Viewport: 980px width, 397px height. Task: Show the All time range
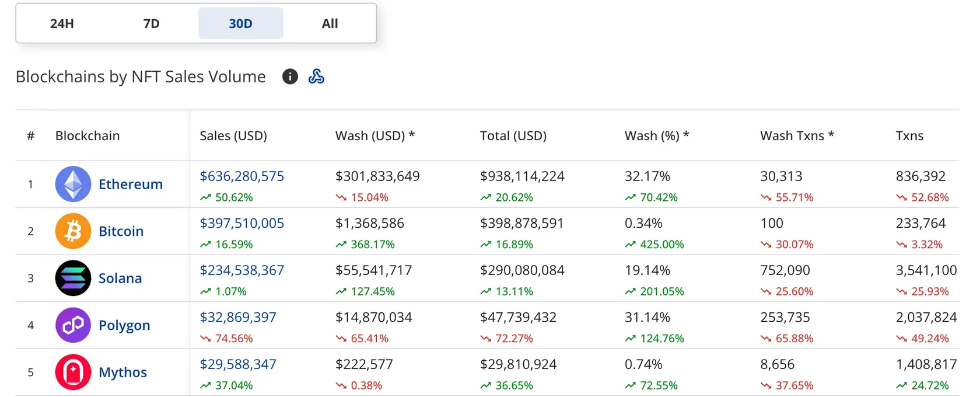(x=330, y=23)
